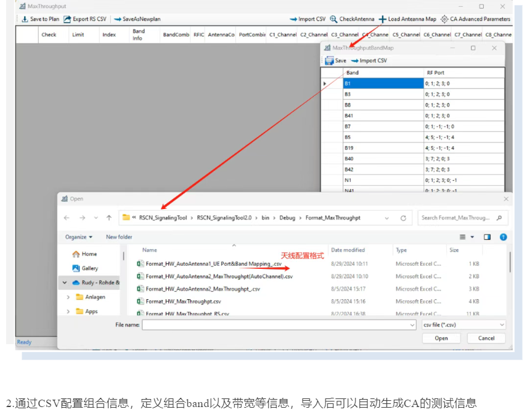This screenshot has width=527, height=420.
Task: Toggle the preview pane icon
Action: 487,237
